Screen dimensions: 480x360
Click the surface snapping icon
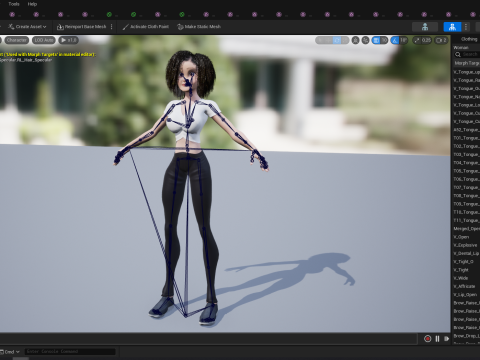click(366, 40)
